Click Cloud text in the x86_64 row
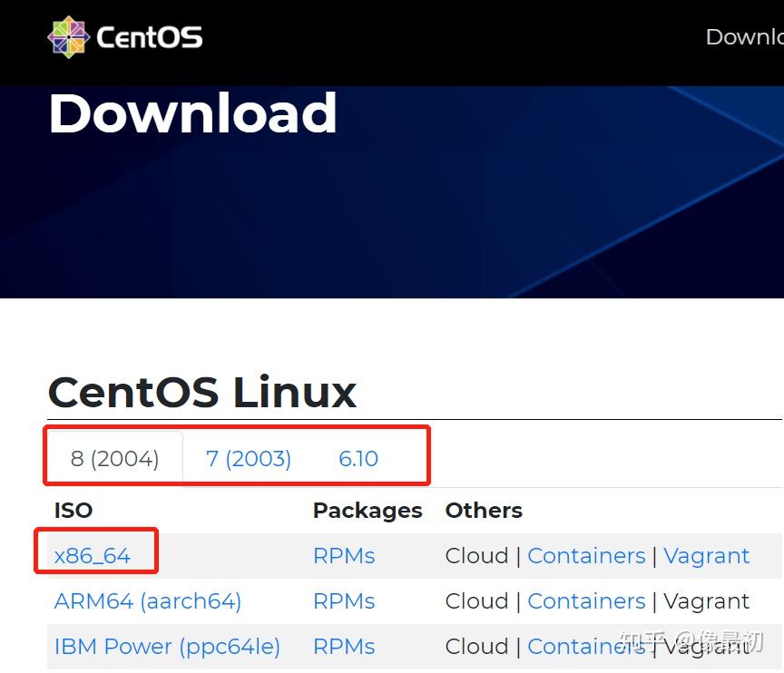784x673 pixels. click(477, 555)
